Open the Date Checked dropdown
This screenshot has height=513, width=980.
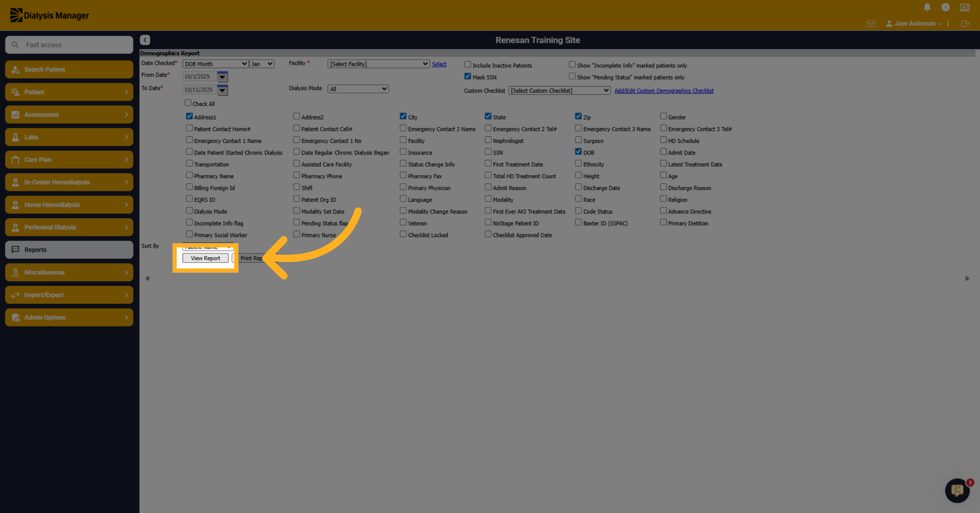[215, 64]
